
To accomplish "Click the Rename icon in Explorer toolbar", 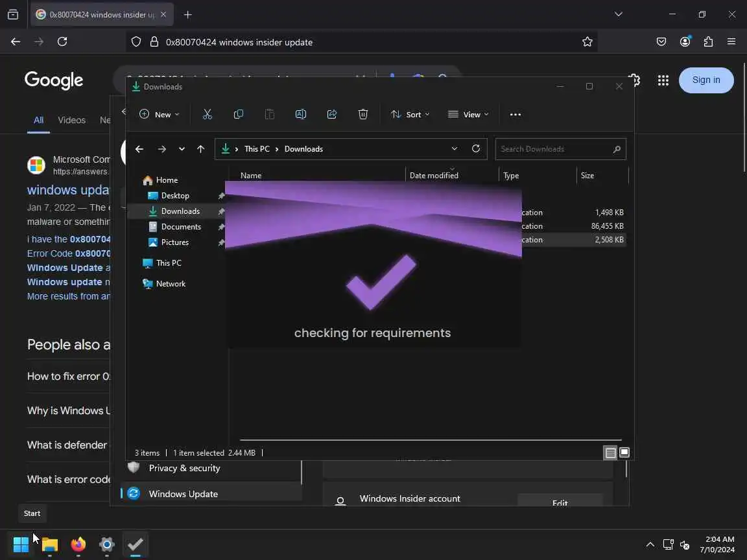I will point(301,114).
